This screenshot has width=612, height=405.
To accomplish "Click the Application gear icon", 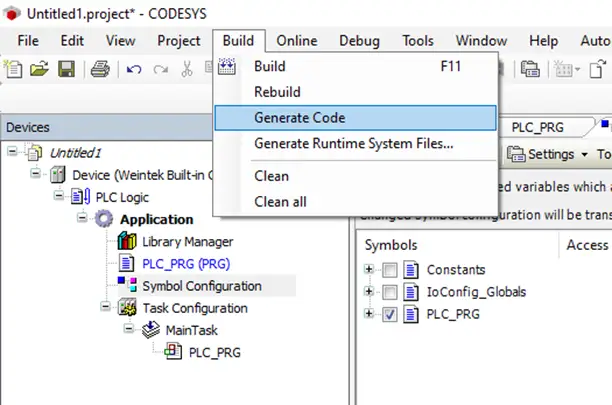I will pos(104,219).
